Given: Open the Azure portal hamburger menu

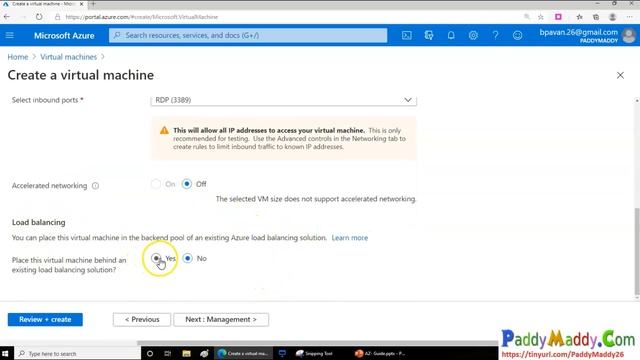Looking at the screenshot, I should click(10, 36).
